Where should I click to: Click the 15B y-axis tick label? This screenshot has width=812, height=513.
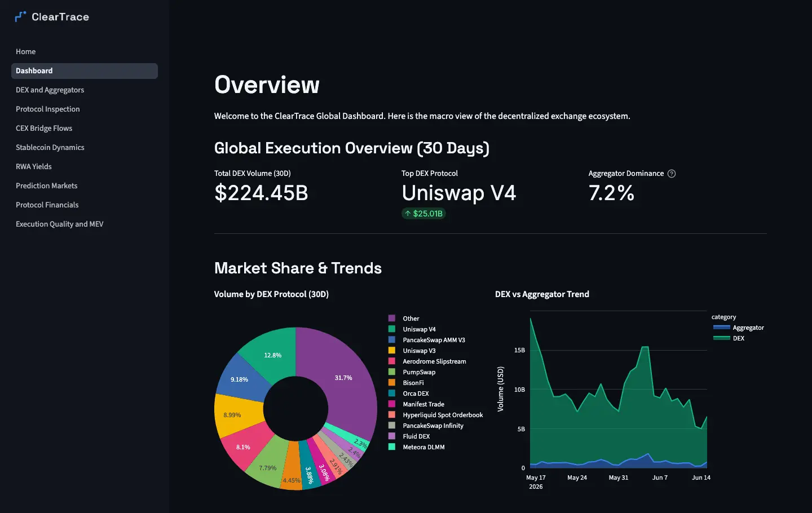tap(519, 350)
